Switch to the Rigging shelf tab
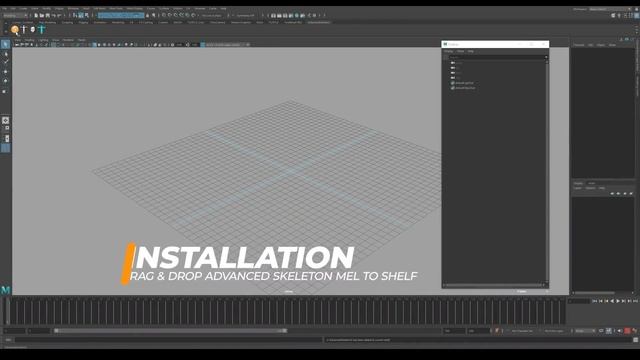Image resolution: width=640 pixels, height=360 pixels. pos(84,22)
